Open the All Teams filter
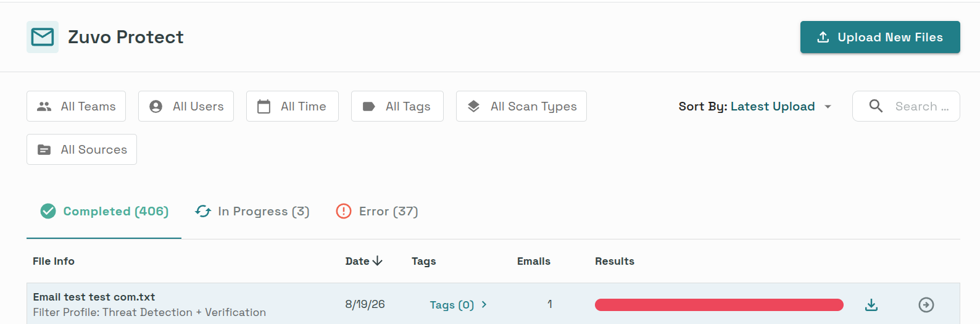This screenshot has height=324, width=980. click(x=77, y=106)
